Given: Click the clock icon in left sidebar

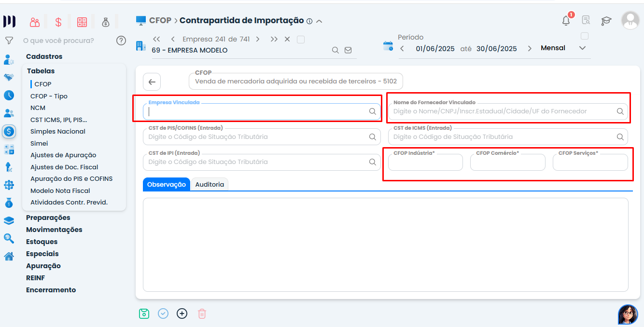Looking at the screenshot, I should coord(9,95).
